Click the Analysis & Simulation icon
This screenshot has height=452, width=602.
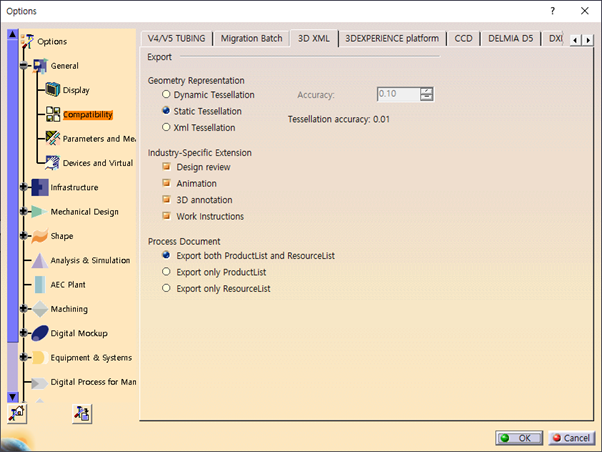pyautogui.click(x=40, y=260)
